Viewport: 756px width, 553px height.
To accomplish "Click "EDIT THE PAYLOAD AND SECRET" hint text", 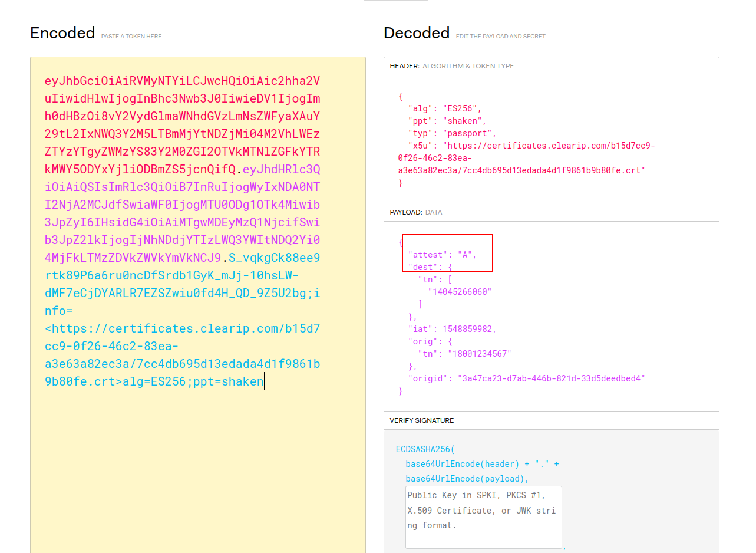I will pyautogui.click(x=501, y=37).
